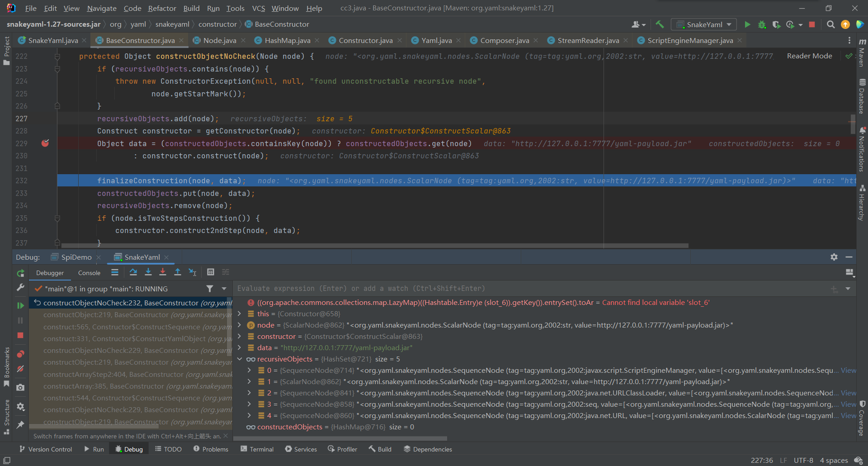
Task: Open SnakeYaml run configuration dropdown
Action: pyautogui.click(x=704, y=24)
